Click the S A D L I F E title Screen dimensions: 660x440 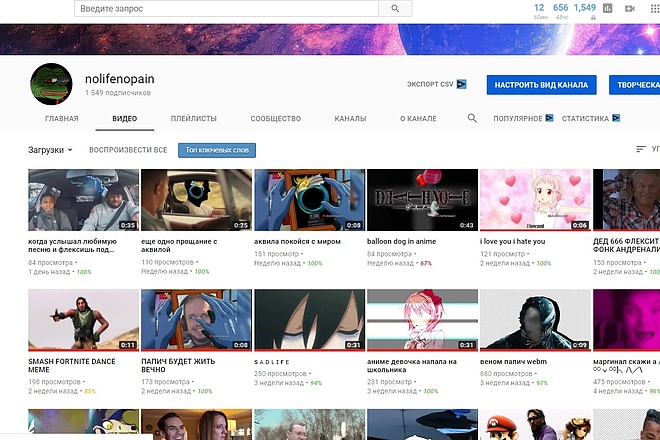click(272, 362)
